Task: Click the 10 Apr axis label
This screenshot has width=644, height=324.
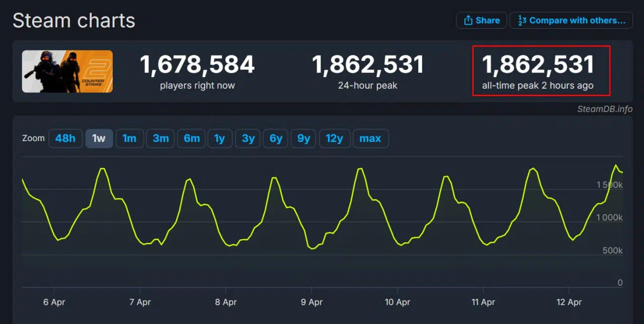Action: [x=397, y=302]
